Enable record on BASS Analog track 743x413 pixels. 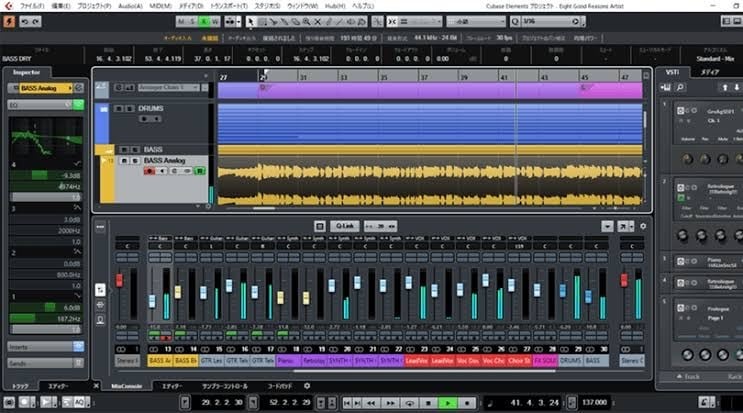coord(149,171)
